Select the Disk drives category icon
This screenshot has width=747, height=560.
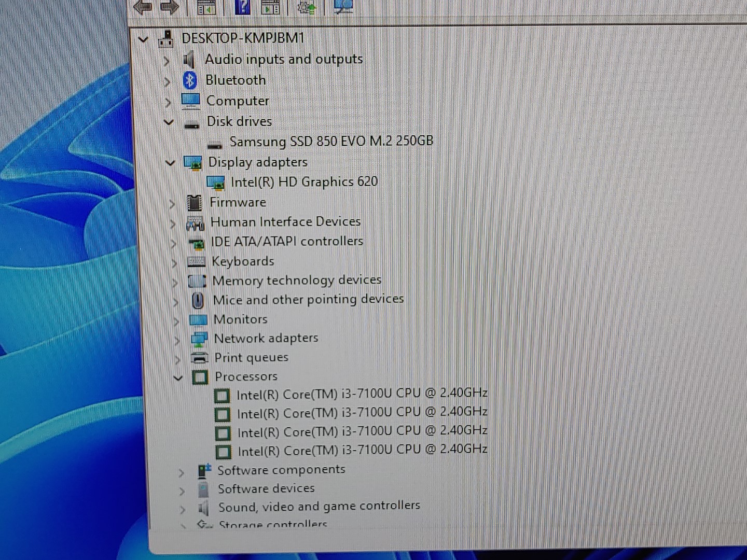click(191, 124)
